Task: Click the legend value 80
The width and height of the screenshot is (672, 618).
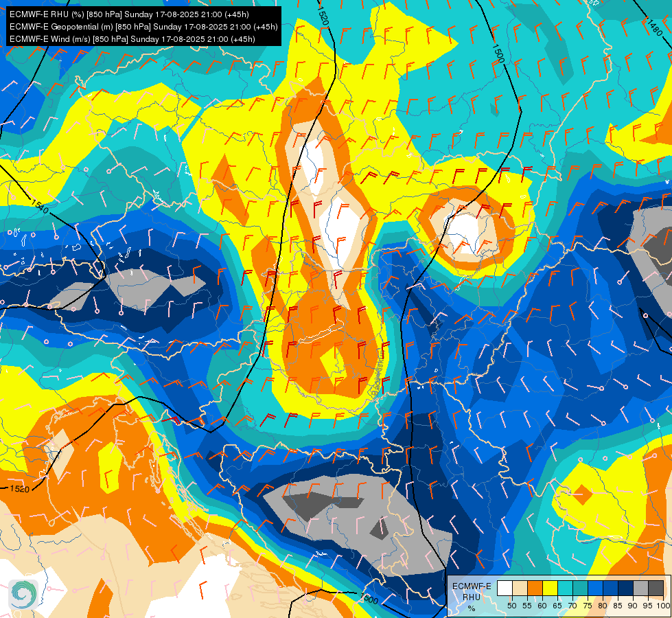Action: click(603, 606)
